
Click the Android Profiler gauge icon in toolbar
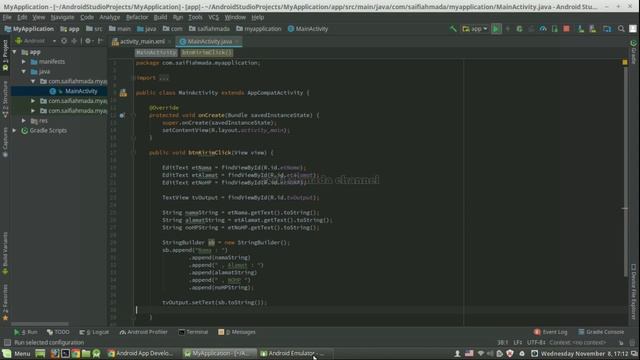(x=543, y=29)
